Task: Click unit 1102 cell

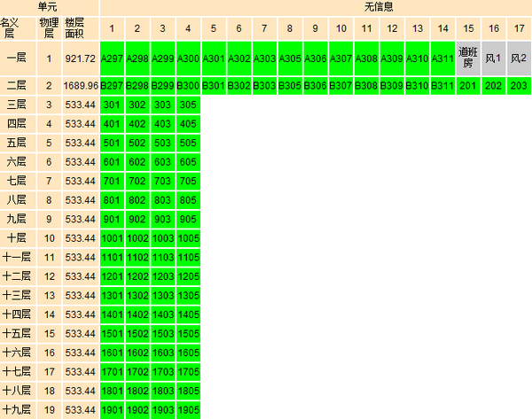Action: [137, 257]
